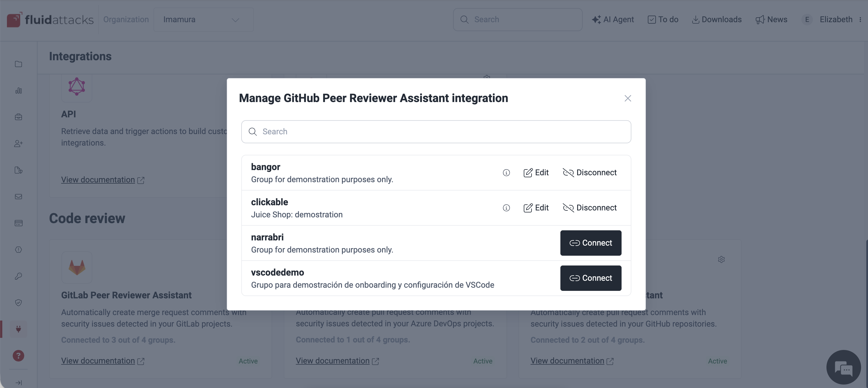The image size is (868, 388).
Task: Click the Organization label in header
Action: coord(126,20)
